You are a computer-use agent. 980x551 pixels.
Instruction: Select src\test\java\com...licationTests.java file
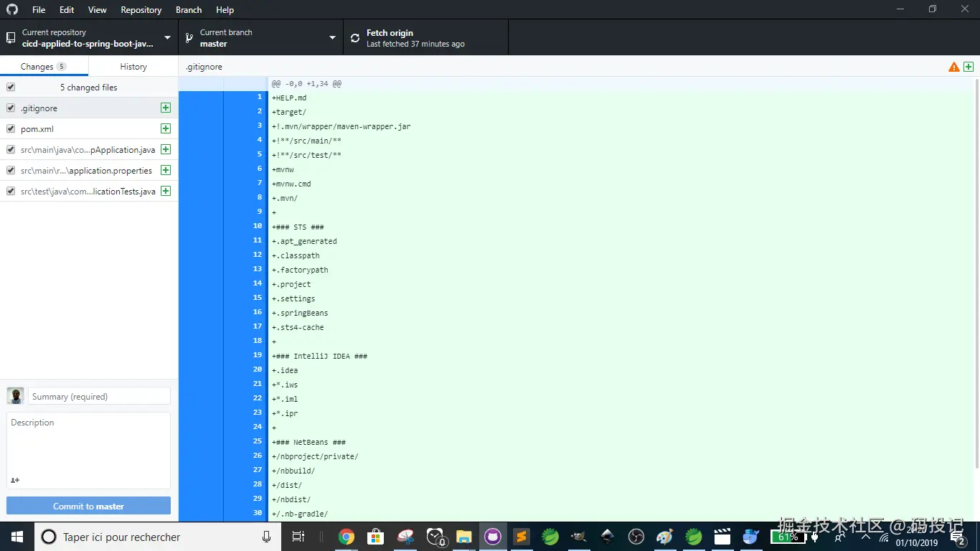89,191
